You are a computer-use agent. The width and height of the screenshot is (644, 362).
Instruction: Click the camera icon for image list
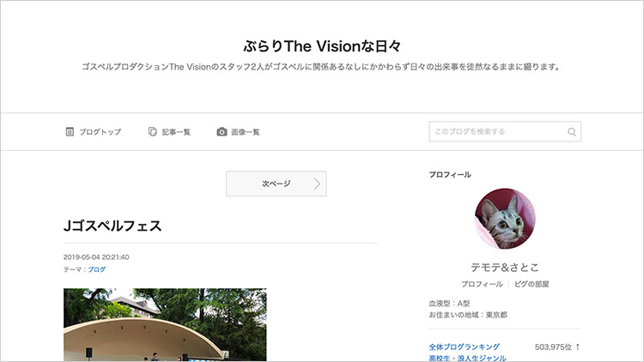222,132
